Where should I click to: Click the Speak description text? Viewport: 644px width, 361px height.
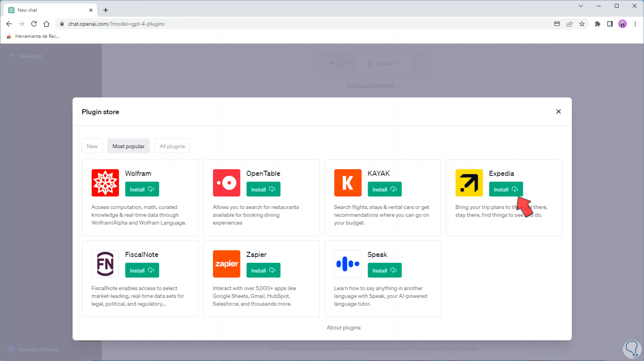coord(381,296)
